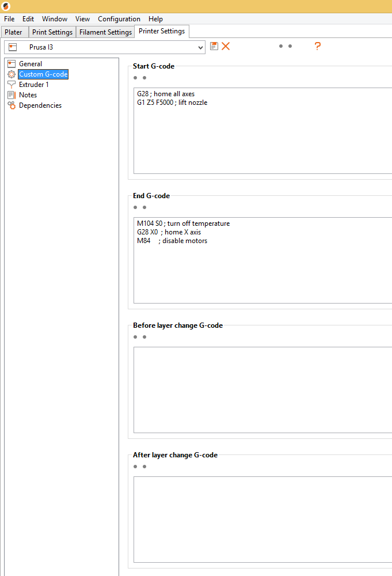The height and width of the screenshot is (576, 392).
Task: Click left dot under Start G-code heading
Action: [x=135, y=78]
